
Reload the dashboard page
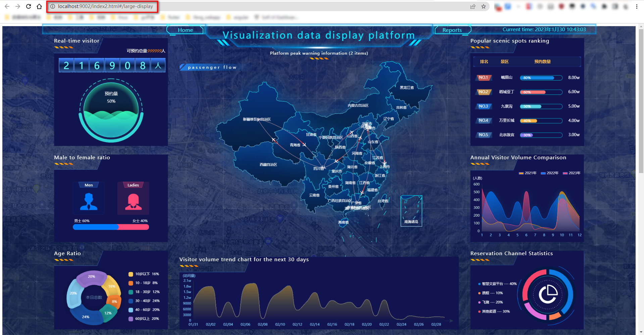click(x=29, y=6)
